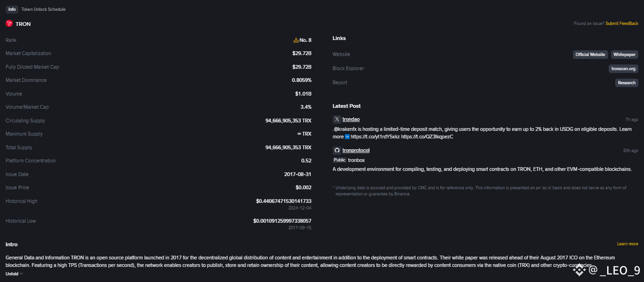This screenshot has width=644, height=282.
Task: Open the tronprotocol repository link
Action: click(356, 151)
